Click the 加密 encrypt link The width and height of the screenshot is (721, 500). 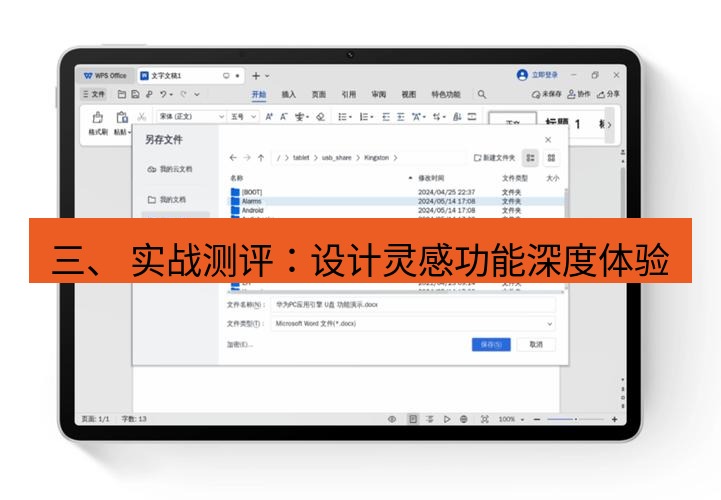point(240,344)
